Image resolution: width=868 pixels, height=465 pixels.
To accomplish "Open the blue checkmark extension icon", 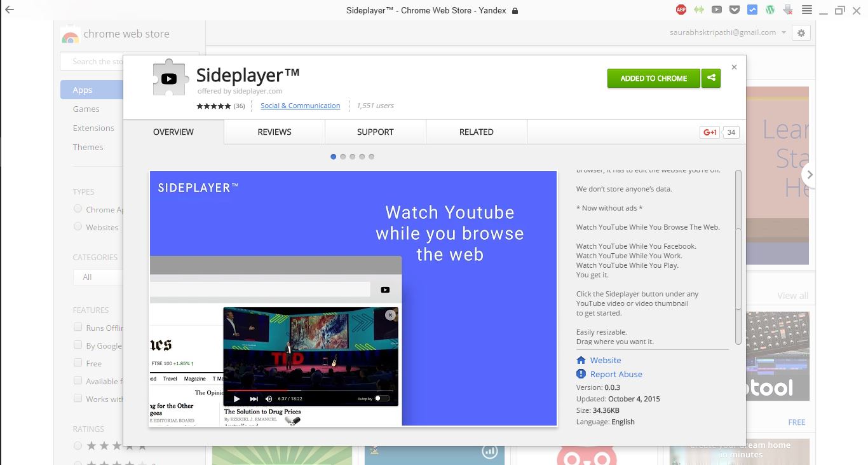I will click(752, 10).
